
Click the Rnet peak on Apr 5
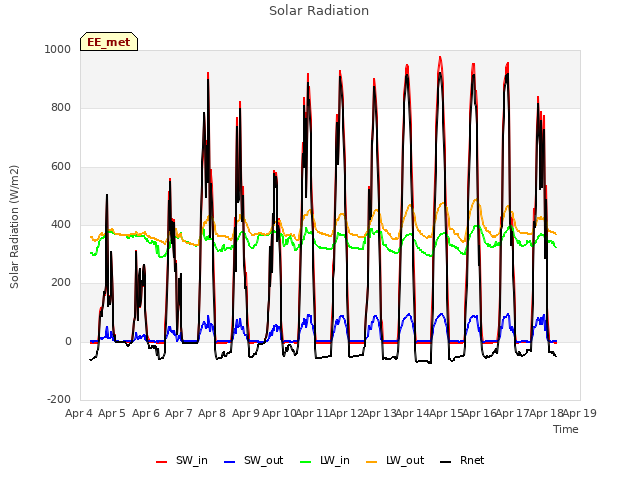tap(107, 196)
